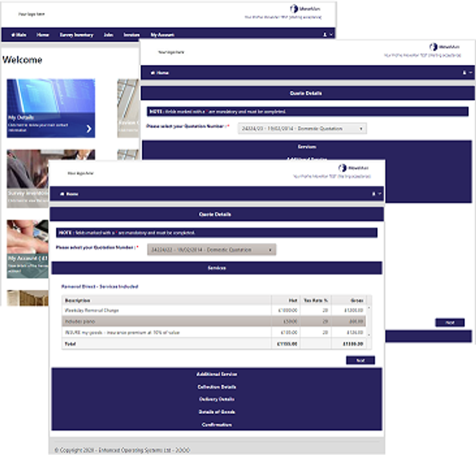
Task: Expand Details of Goods section
Action: coord(217,412)
